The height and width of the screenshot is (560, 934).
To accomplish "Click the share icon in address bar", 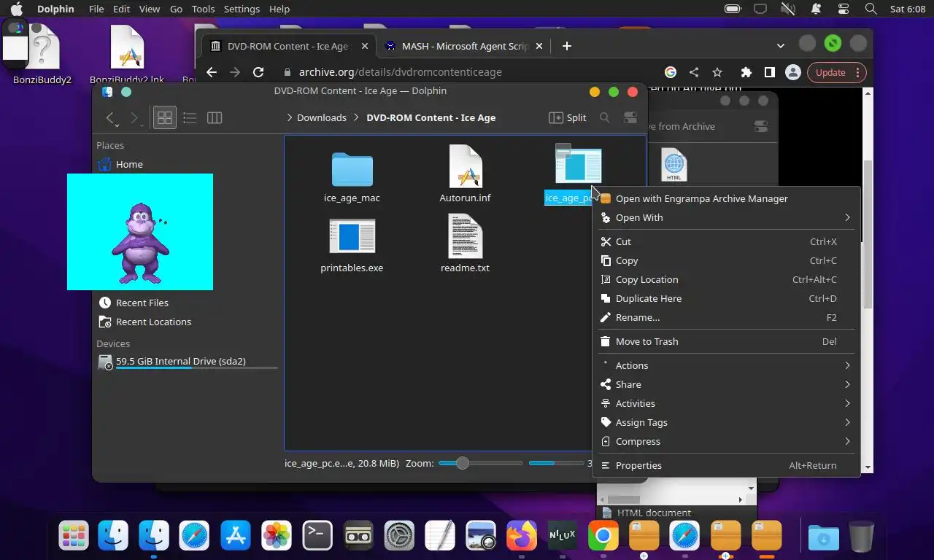I will click(x=694, y=72).
